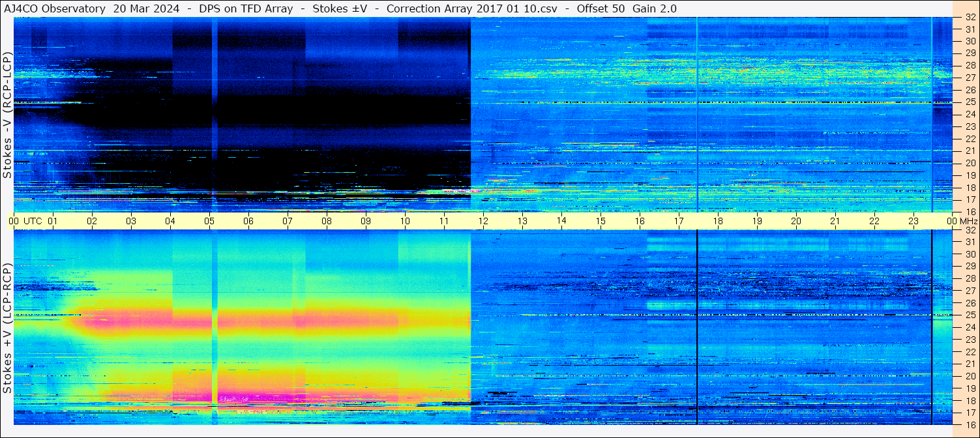
Task: Click the 02 hour tick on UTC axis
Action: click(x=92, y=221)
